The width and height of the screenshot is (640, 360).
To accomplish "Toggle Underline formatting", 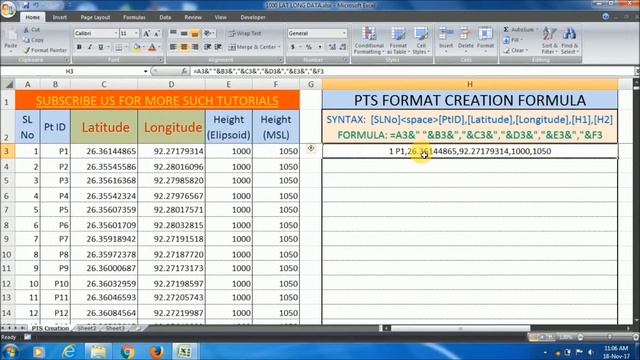I will [101, 47].
